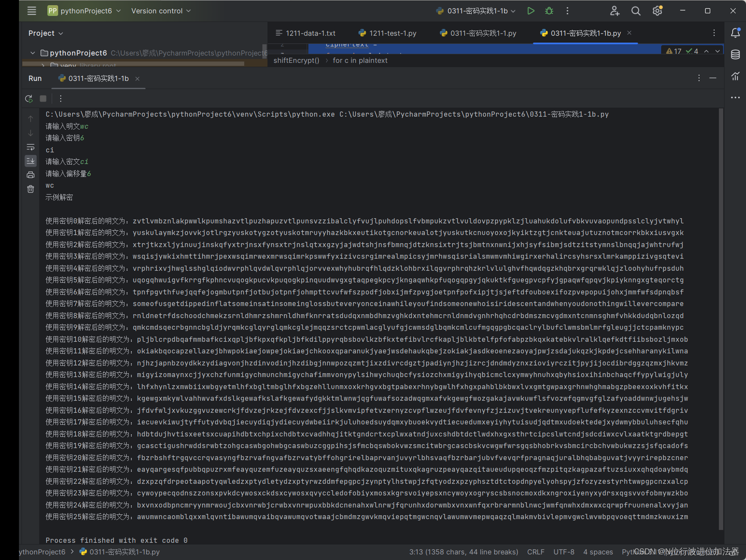This screenshot has width=746, height=560.
Task: Change line separator CRLF in status bar
Action: pyautogui.click(x=536, y=552)
